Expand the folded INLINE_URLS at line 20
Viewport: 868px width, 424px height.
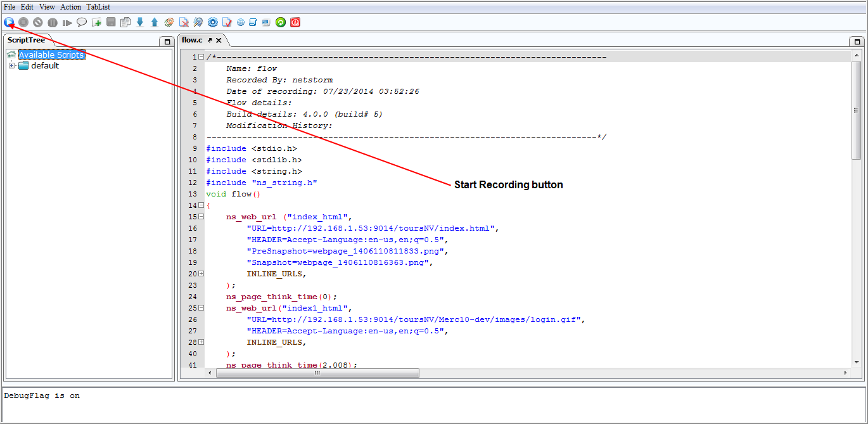(x=201, y=274)
